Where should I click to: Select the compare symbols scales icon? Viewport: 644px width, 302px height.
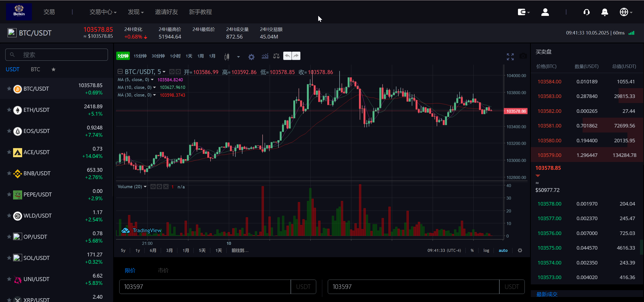(276, 56)
